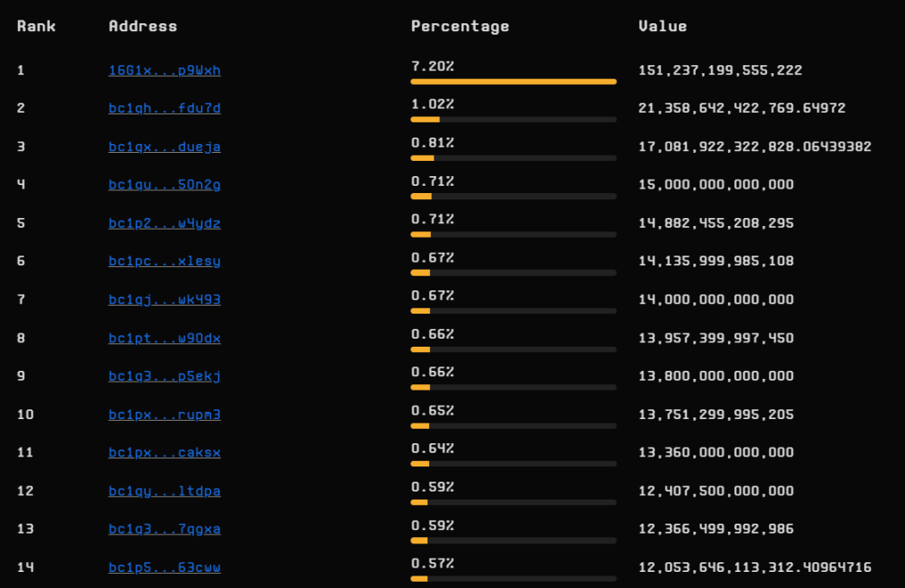This screenshot has height=588, width=905.
Task: Follow the bc1qx...dueja address link
Action: (x=164, y=147)
